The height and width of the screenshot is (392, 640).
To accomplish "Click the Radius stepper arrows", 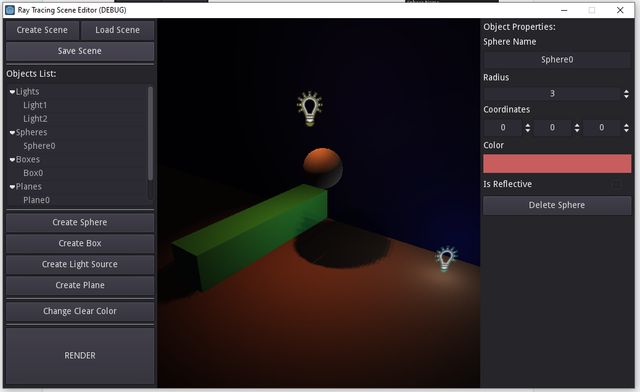I will pyautogui.click(x=626, y=94).
